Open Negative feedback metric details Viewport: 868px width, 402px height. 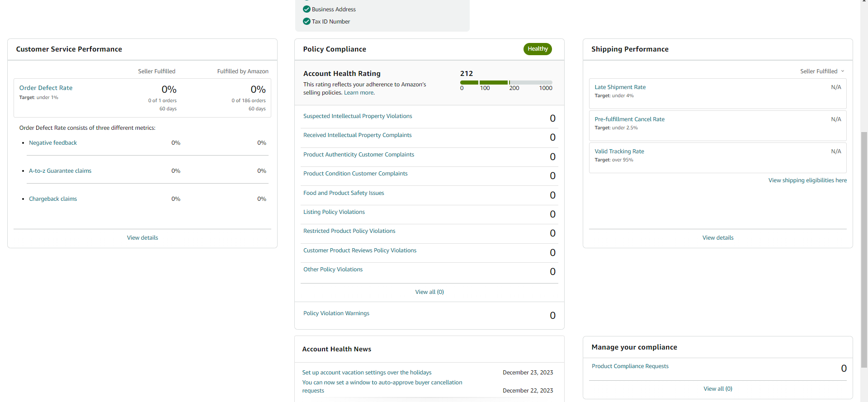53,142
